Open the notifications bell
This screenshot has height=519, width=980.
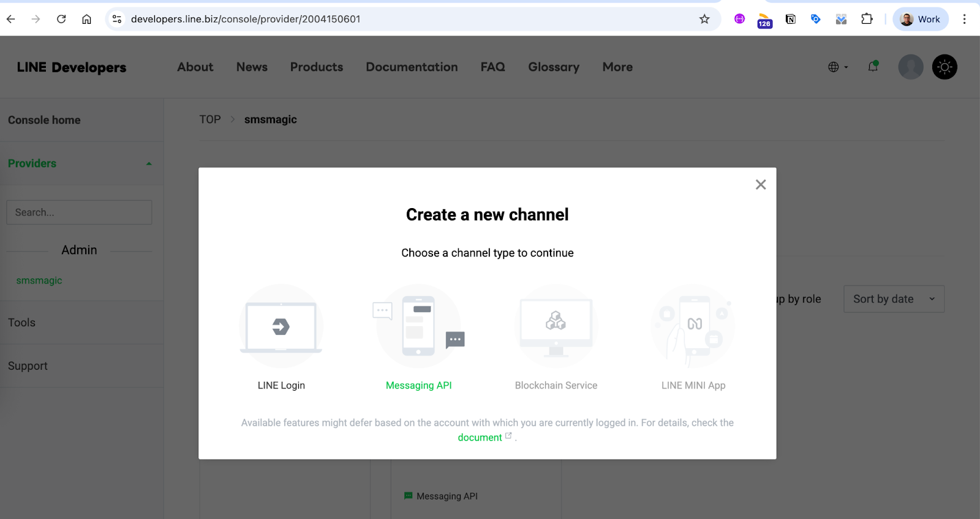(873, 67)
